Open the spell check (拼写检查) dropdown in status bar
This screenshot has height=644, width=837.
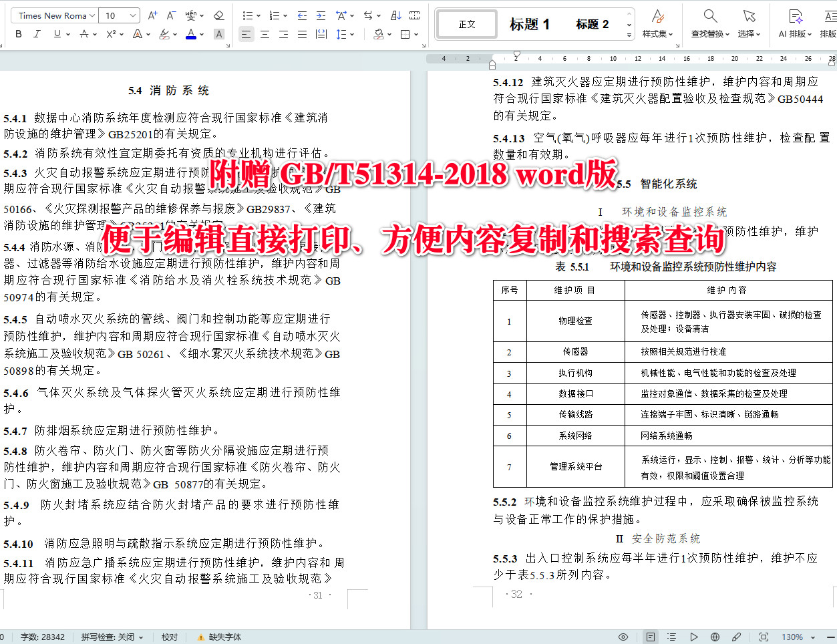pyautogui.click(x=112, y=637)
